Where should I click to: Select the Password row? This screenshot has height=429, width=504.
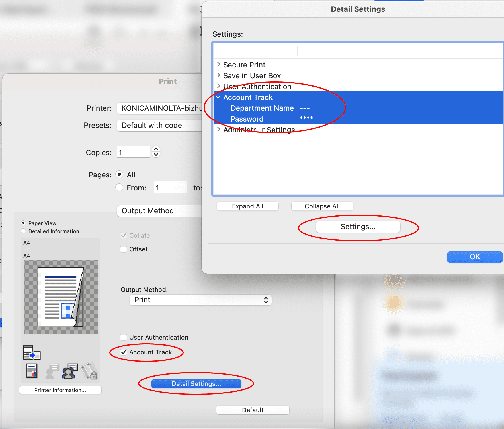[358, 119]
